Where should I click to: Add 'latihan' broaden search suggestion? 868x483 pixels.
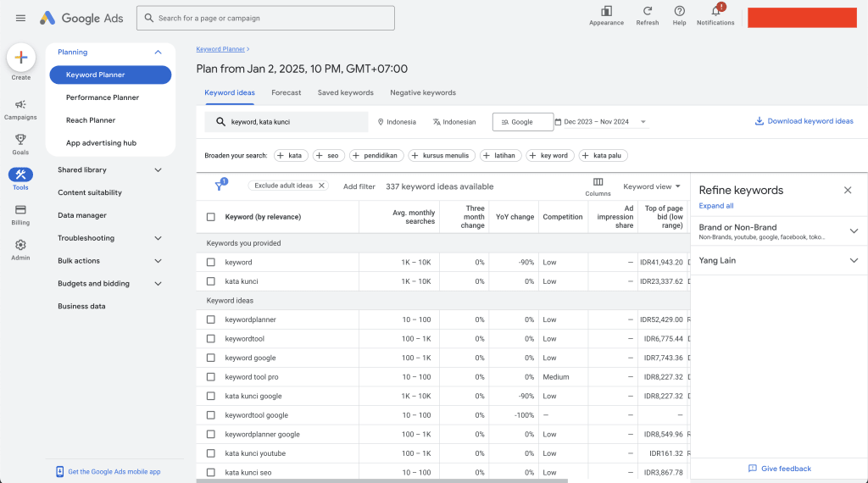tap(500, 155)
